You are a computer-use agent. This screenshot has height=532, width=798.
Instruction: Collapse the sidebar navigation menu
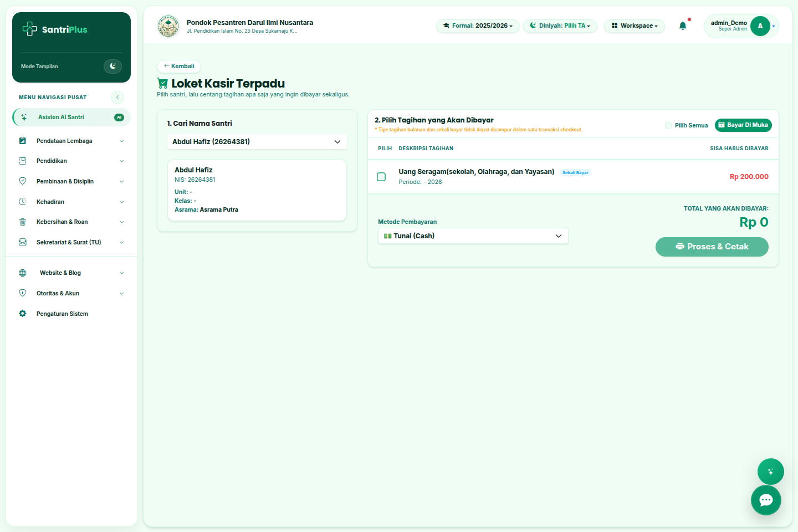coord(117,98)
